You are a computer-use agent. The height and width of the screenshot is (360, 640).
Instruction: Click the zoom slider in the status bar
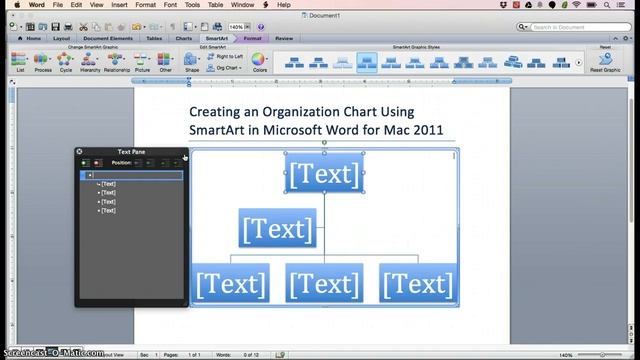click(x=602, y=355)
